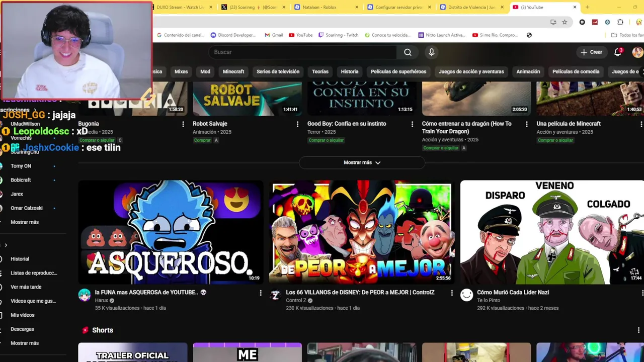The width and height of the screenshot is (644, 362).
Task: Open the account avatar menu
Action: [637, 52]
